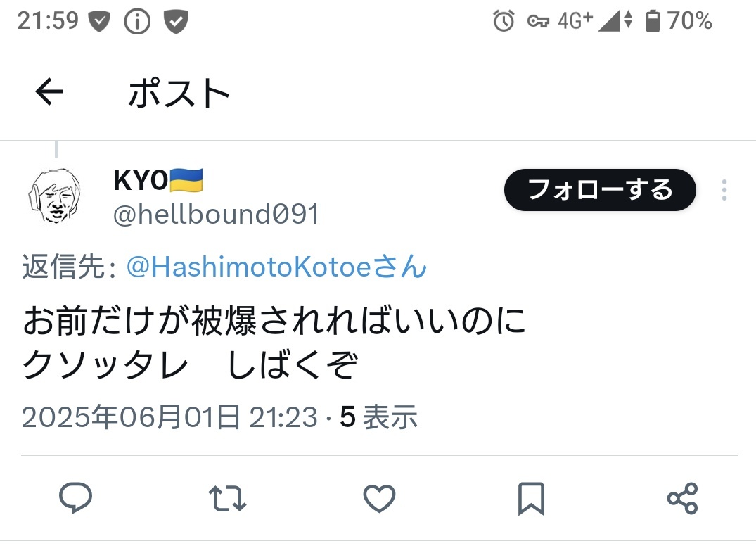Tap the repost arrows icon
The height and width of the screenshot is (553, 756).
(227, 498)
